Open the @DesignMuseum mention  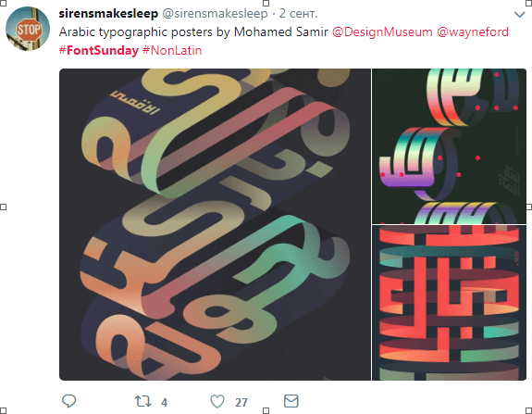pos(382,31)
